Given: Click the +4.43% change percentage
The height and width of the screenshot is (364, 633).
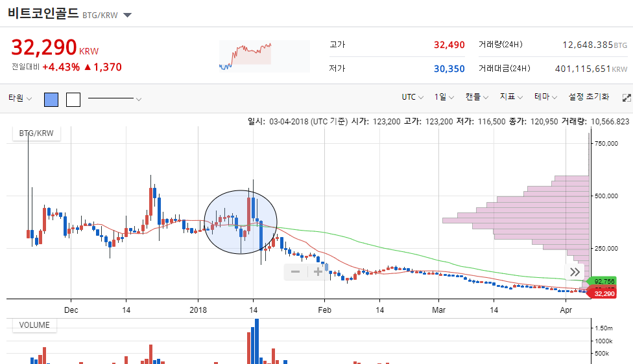Looking at the screenshot, I should click(61, 67).
